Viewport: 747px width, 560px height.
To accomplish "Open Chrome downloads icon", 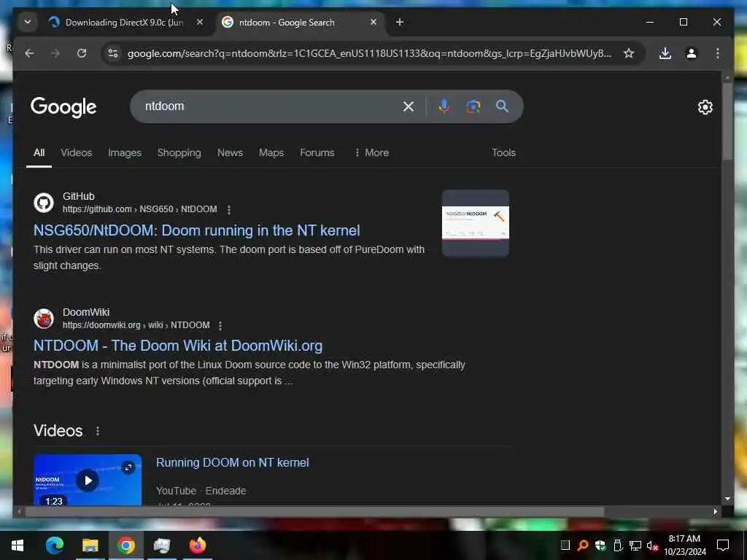I will coord(665,53).
